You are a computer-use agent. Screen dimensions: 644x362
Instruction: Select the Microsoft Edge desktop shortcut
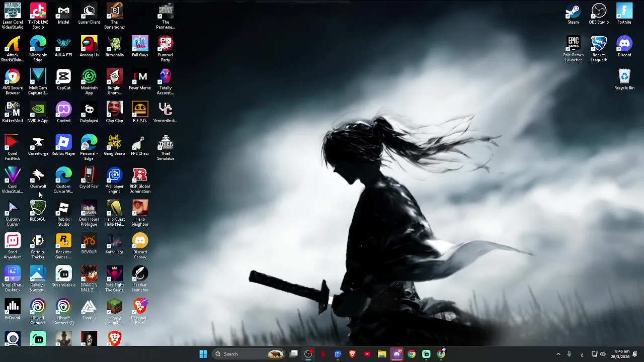click(38, 49)
